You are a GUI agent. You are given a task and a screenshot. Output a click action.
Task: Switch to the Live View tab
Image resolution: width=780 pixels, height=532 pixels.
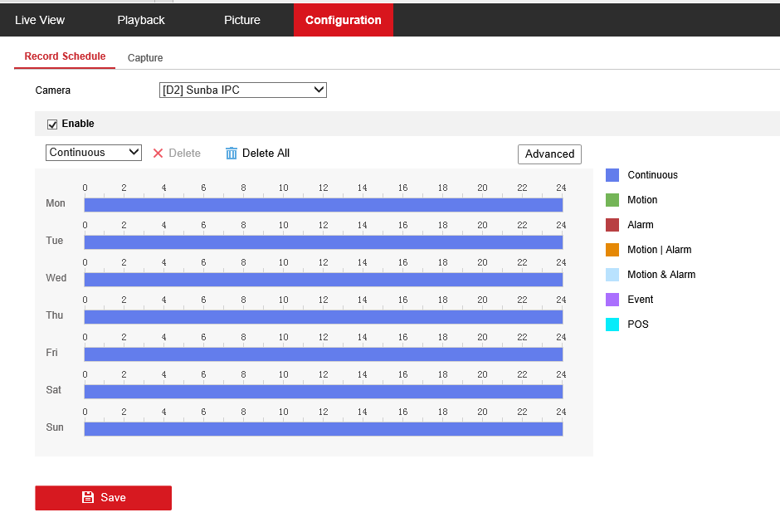coord(40,20)
